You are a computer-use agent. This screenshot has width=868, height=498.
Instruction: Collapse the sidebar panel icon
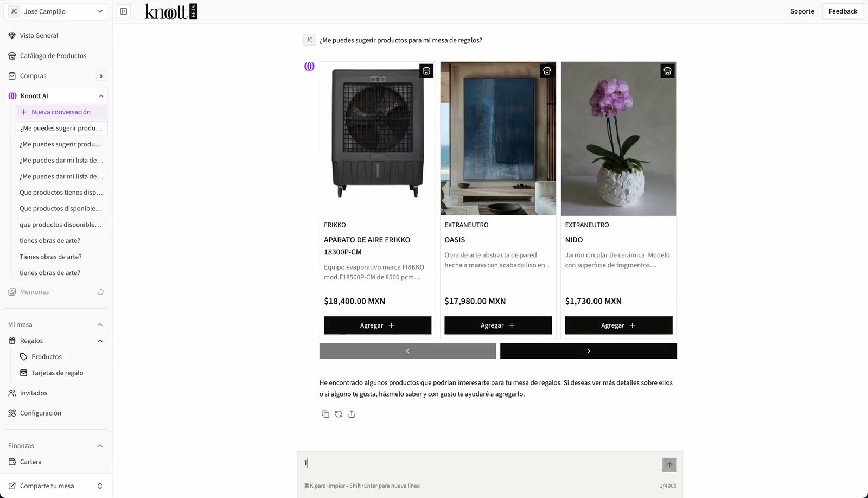(x=124, y=11)
